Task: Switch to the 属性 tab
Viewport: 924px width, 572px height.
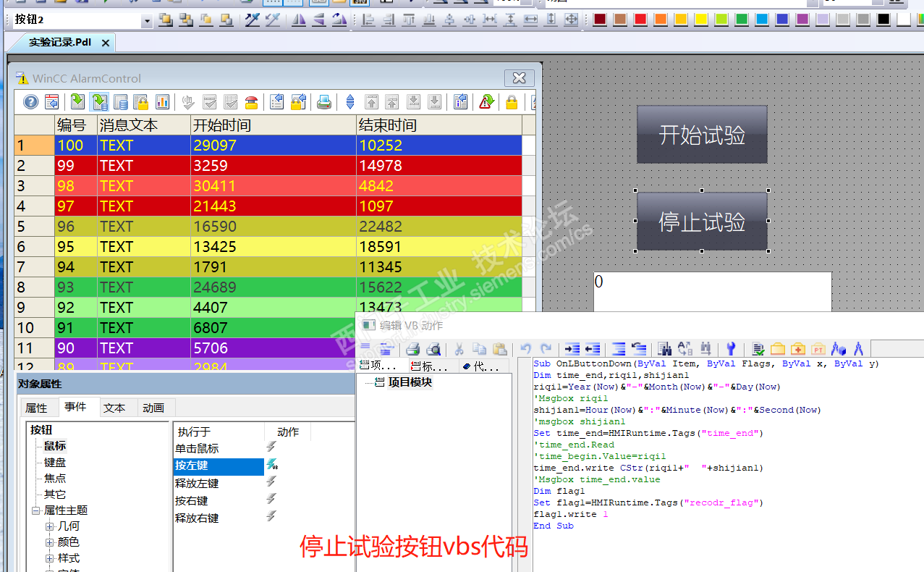Action: point(36,408)
